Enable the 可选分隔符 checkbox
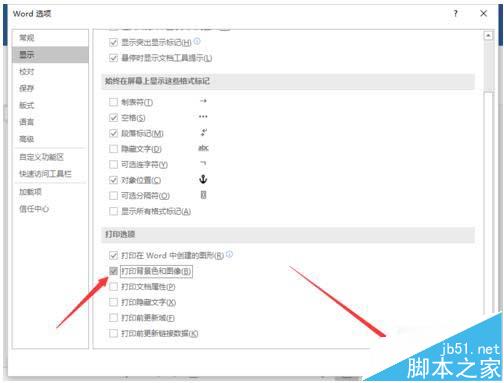Image resolution: width=504 pixels, height=383 pixels. [113, 195]
